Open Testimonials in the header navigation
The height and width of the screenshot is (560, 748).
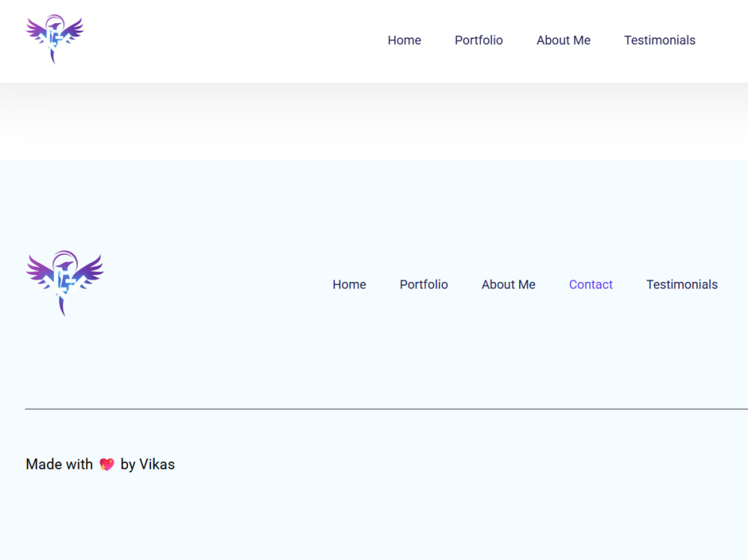(x=660, y=40)
